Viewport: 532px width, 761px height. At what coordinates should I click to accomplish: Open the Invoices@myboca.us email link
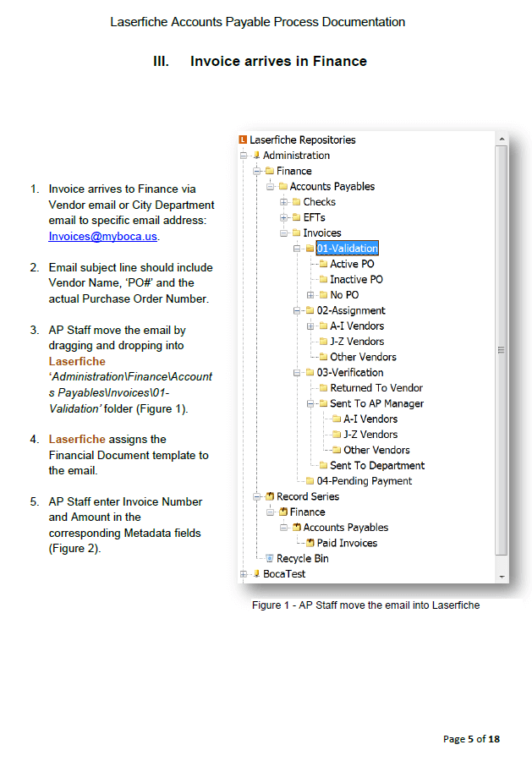pyautogui.click(x=102, y=237)
